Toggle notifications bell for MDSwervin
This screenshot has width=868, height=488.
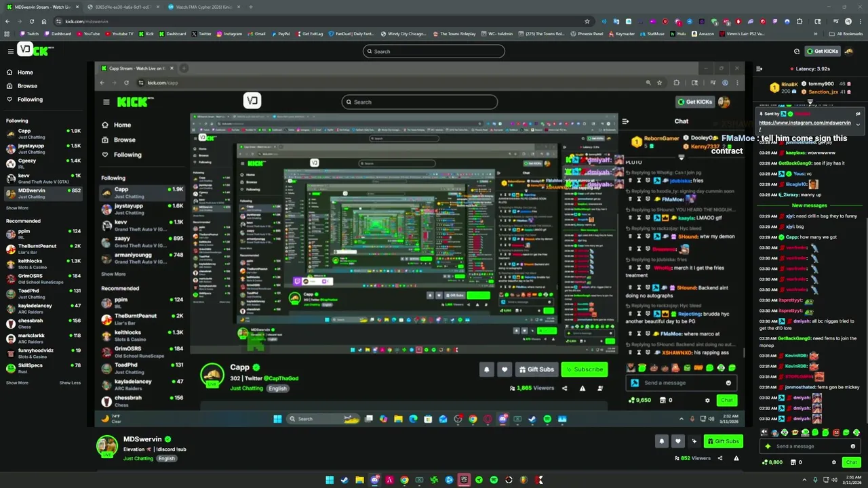(x=662, y=441)
